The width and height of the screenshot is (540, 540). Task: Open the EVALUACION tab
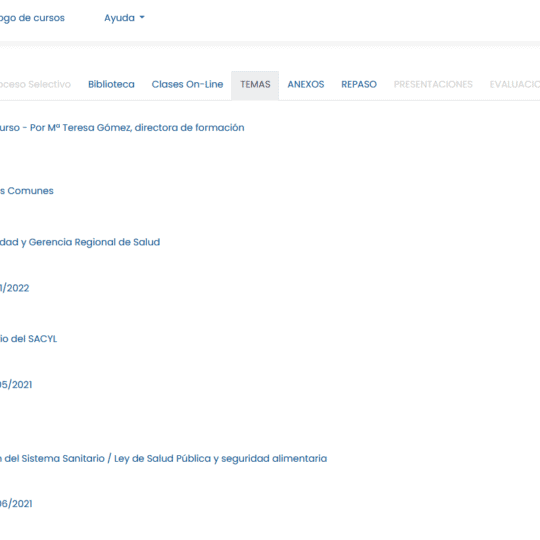[x=515, y=84]
